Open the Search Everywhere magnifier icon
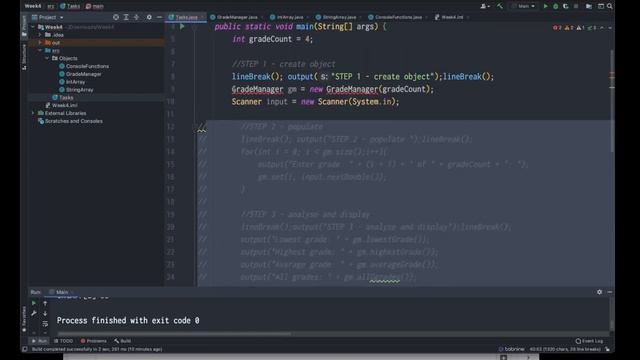640x360 pixels. point(609,6)
